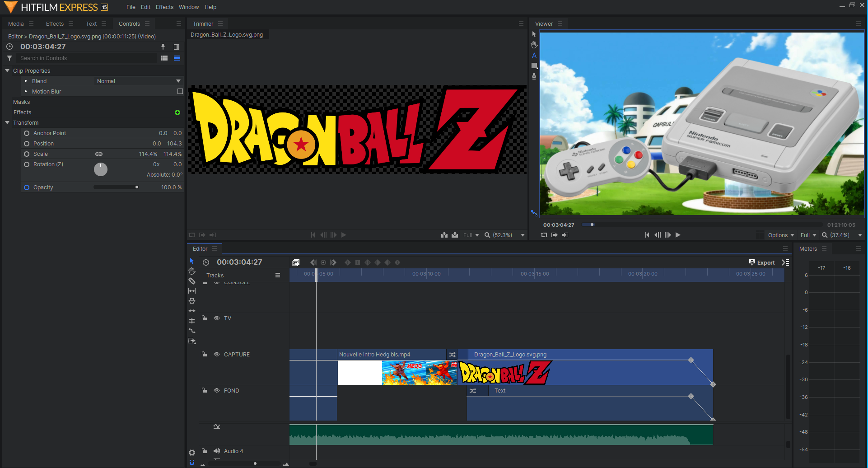Choose the Selection arrow in the Viewer
The width and height of the screenshot is (868, 468).
pyautogui.click(x=534, y=34)
